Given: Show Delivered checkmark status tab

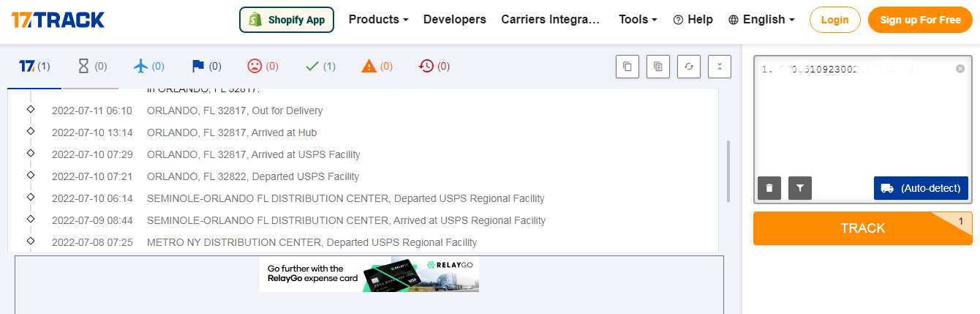Looking at the screenshot, I should coord(320,67).
